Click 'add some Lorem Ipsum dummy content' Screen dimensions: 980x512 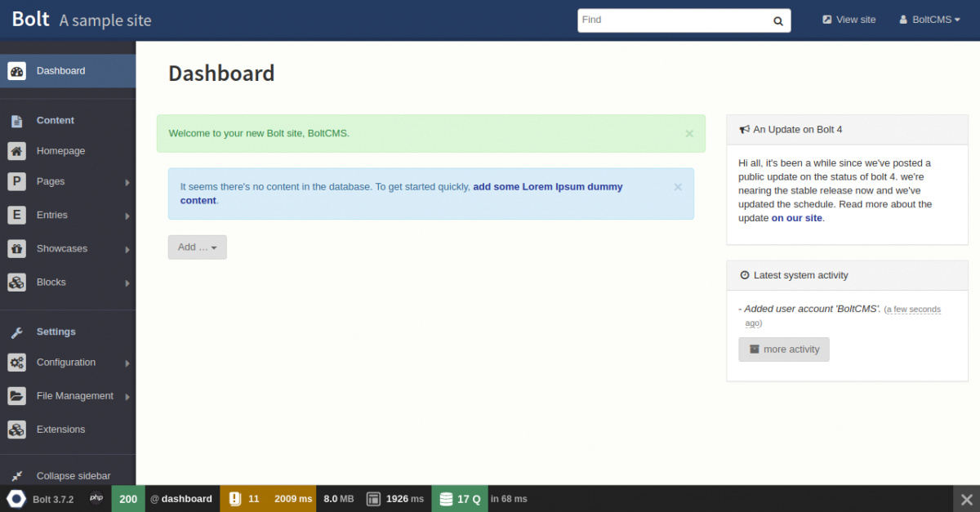(547, 185)
